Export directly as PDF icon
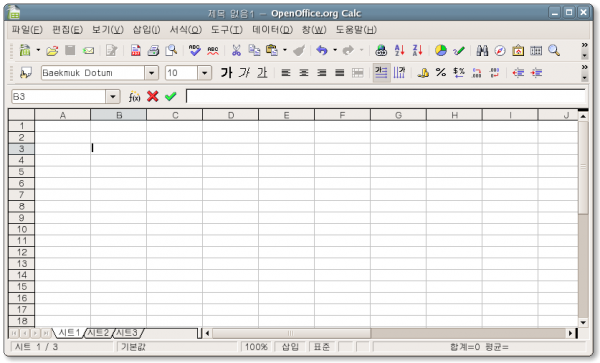 point(135,50)
